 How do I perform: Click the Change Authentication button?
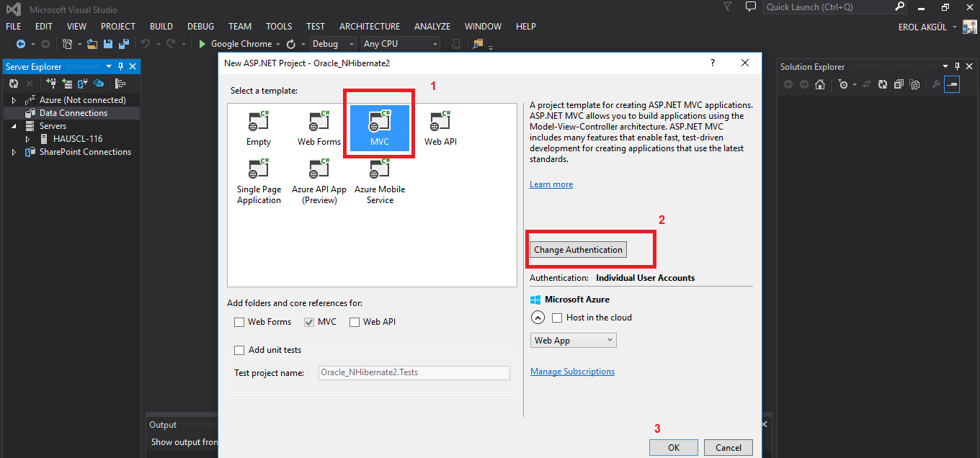pyautogui.click(x=578, y=250)
